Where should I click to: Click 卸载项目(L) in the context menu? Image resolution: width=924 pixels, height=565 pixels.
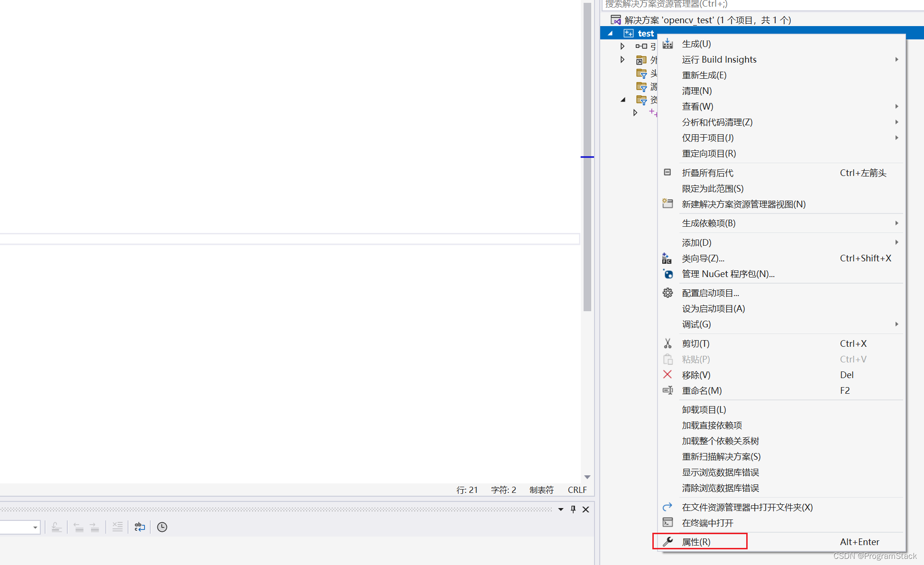coord(704,409)
